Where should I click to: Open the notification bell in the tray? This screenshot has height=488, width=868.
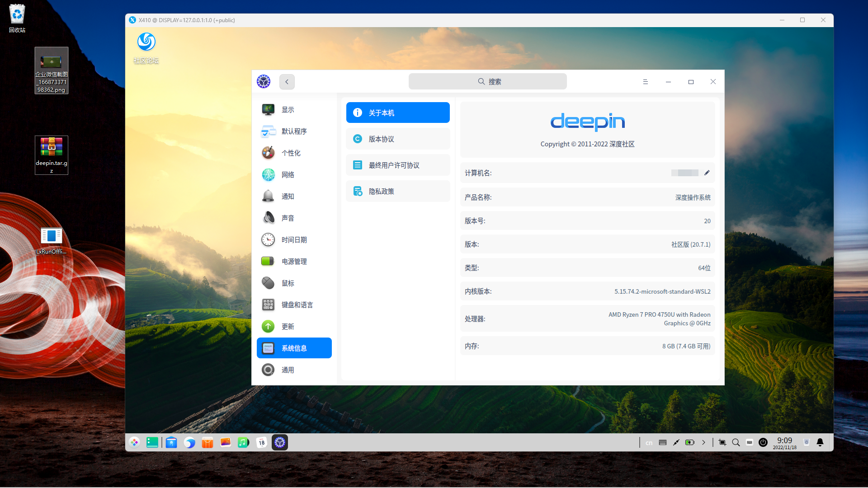(x=821, y=442)
